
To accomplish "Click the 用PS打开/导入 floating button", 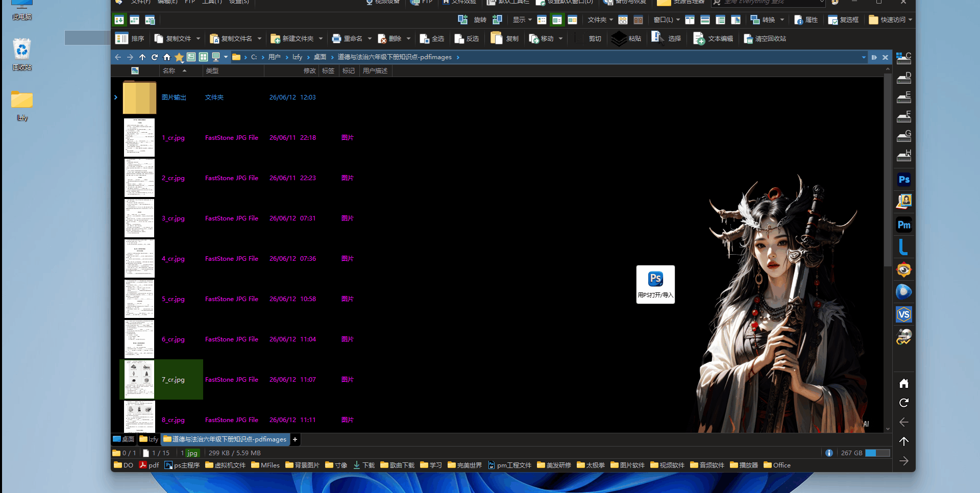I will [655, 284].
